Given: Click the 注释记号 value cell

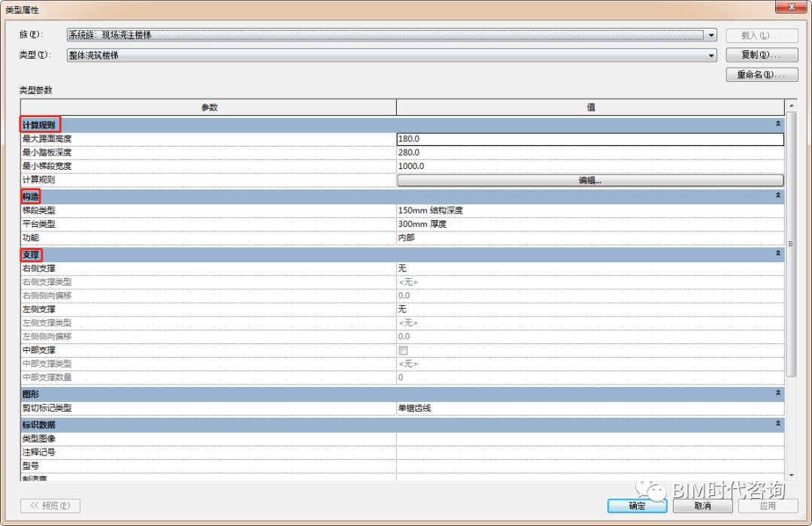Looking at the screenshot, I should coord(590,452).
